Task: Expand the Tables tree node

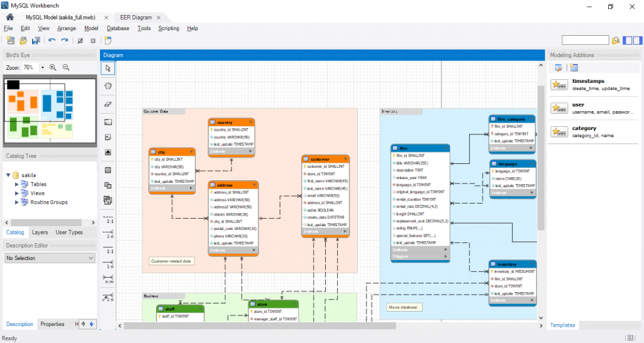Action: click(x=16, y=184)
